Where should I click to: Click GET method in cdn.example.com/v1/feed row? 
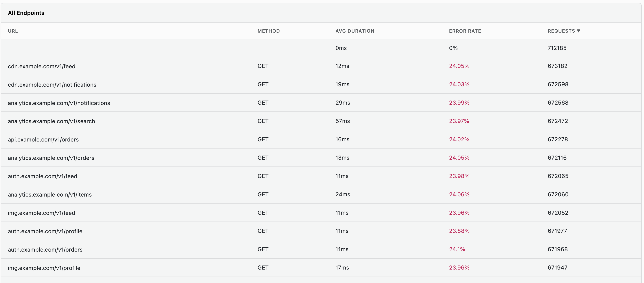tap(263, 66)
